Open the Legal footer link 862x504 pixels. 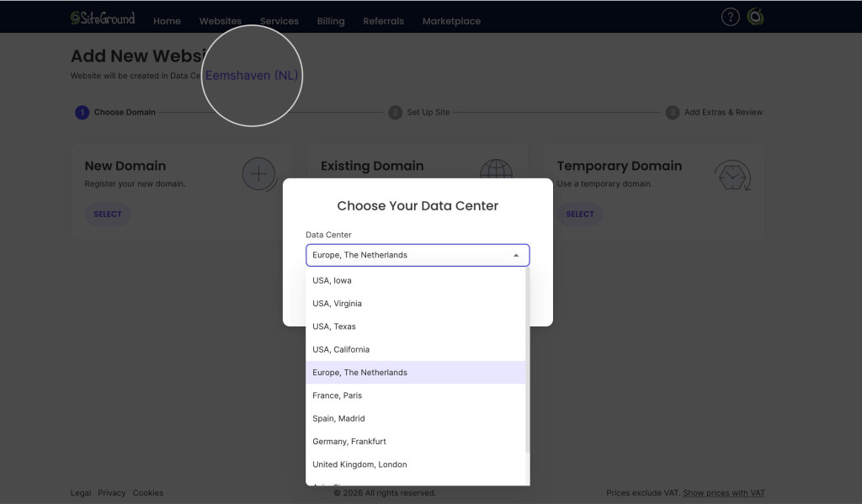81,493
